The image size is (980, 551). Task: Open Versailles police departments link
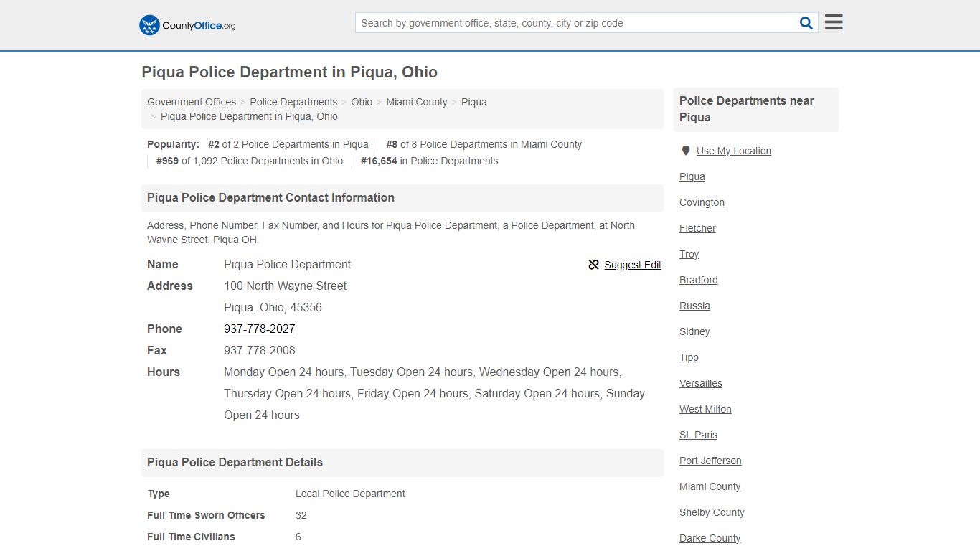(x=701, y=383)
